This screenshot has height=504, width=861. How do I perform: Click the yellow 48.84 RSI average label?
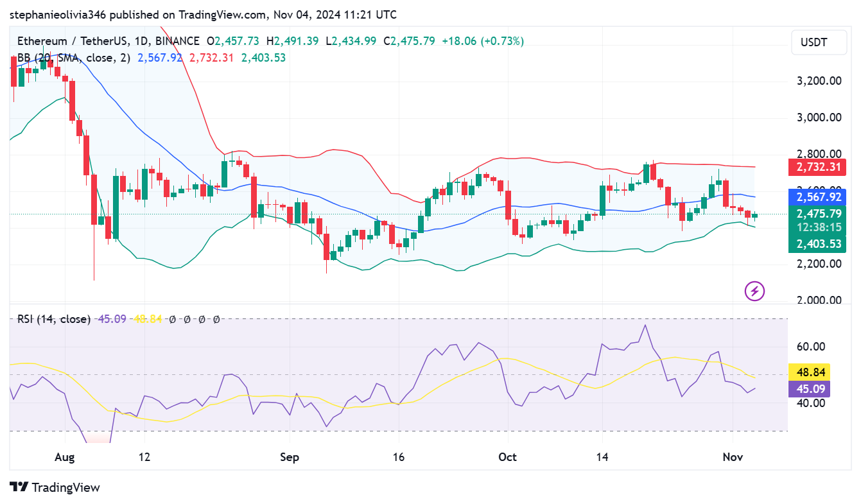810,371
